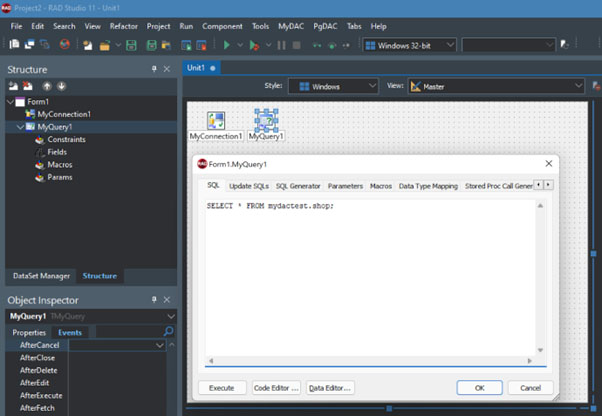The width and height of the screenshot is (602, 416).
Task: Click New component icon in Structure toolbar
Action: (x=13, y=86)
